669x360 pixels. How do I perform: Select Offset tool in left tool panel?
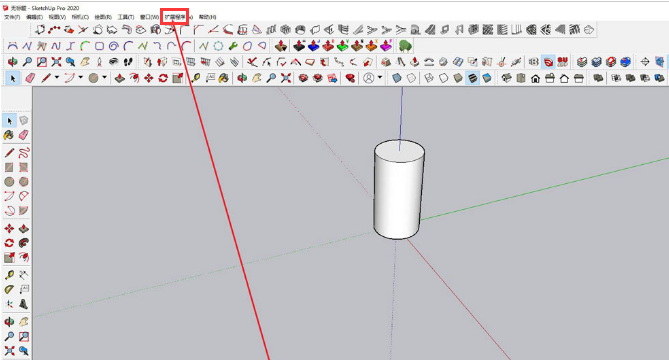point(24,257)
